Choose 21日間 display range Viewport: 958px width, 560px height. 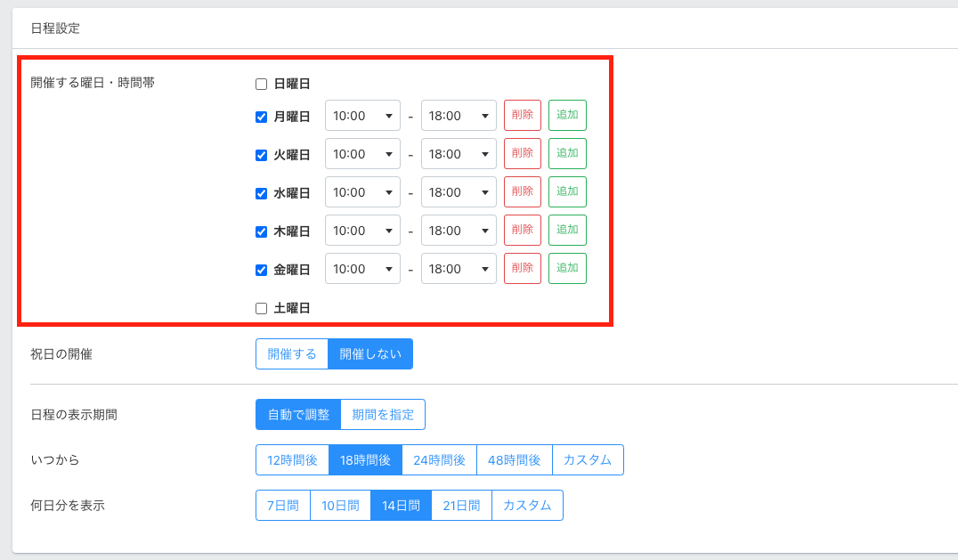(x=461, y=505)
